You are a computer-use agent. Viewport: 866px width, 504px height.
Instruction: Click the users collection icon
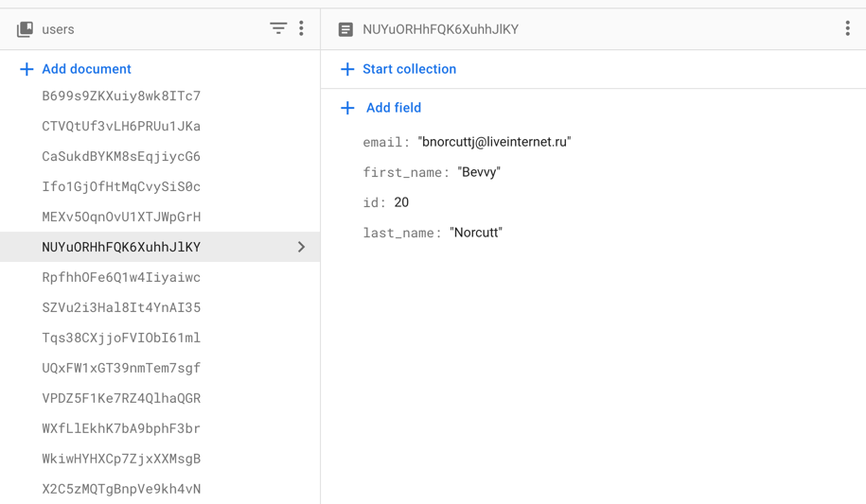coord(26,29)
